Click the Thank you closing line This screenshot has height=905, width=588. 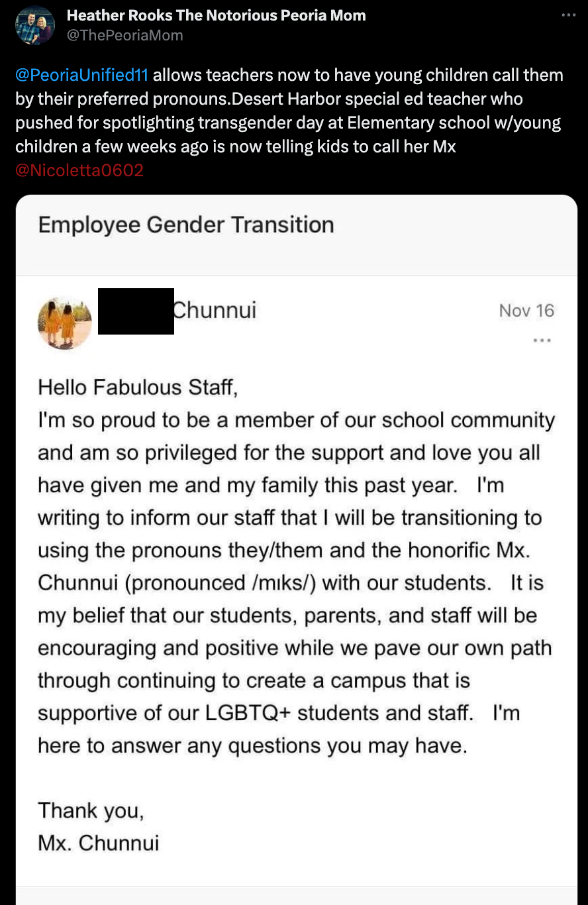(x=91, y=810)
